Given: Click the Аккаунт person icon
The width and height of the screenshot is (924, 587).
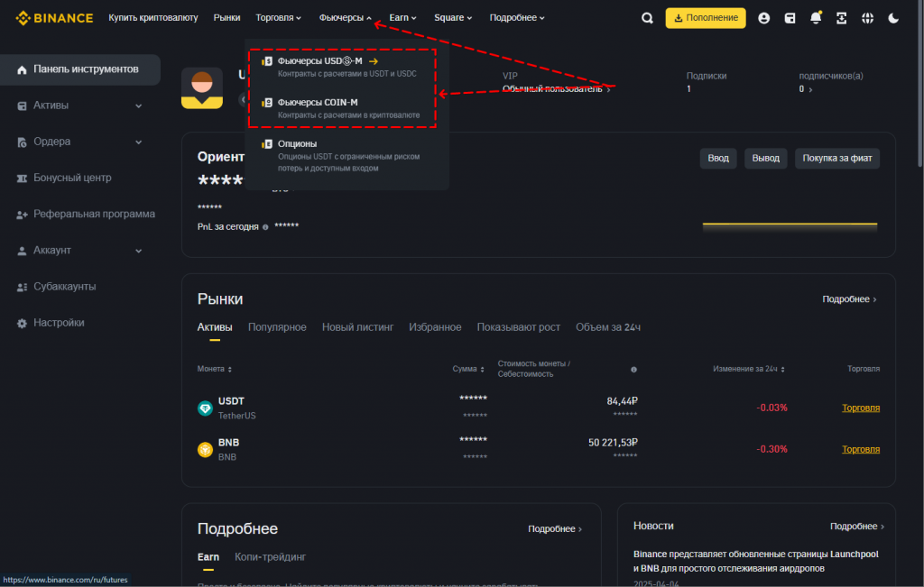Looking at the screenshot, I should tap(22, 251).
